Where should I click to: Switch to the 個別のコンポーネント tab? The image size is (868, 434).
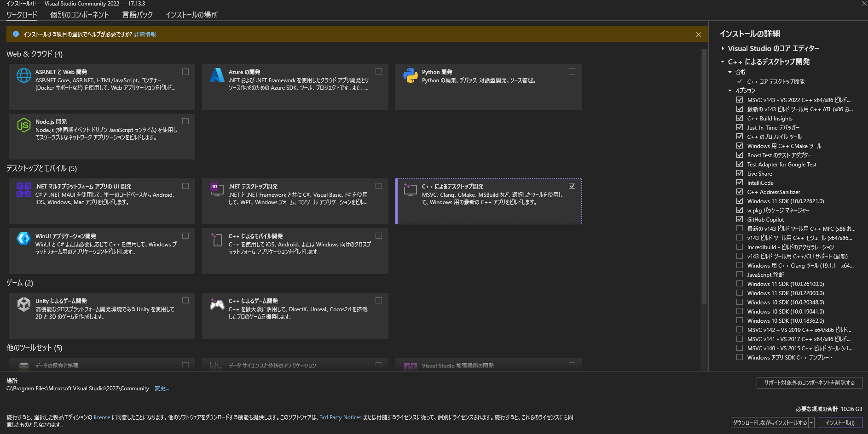coord(78,14)
